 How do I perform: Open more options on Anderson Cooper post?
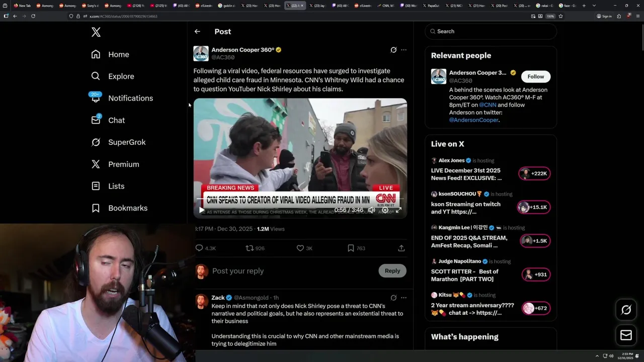pyautogui.click(x=404, y=50)
